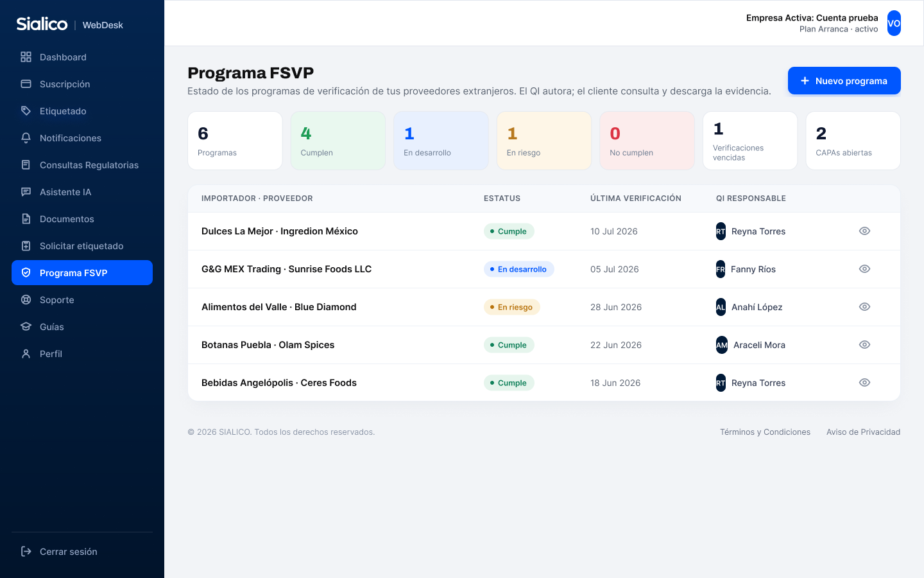
Task: Open eye icon for Alimentos del Valle
Action: pyautogui.click(x=864, y=307)
